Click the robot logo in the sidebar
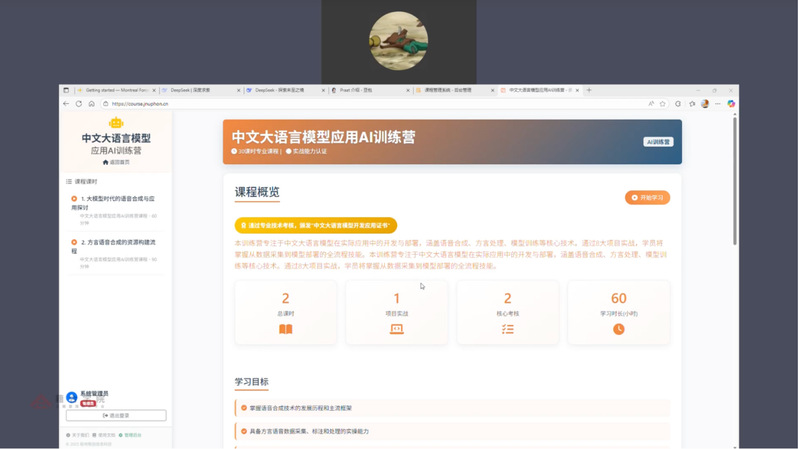This screenshot has height=449, width=798. (116, 123)
